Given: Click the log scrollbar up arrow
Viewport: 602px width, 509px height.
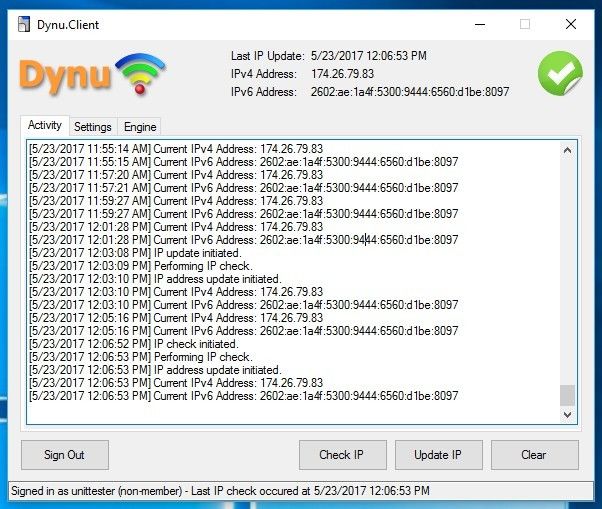Looking at the screenshot, I should click(567, 150).
